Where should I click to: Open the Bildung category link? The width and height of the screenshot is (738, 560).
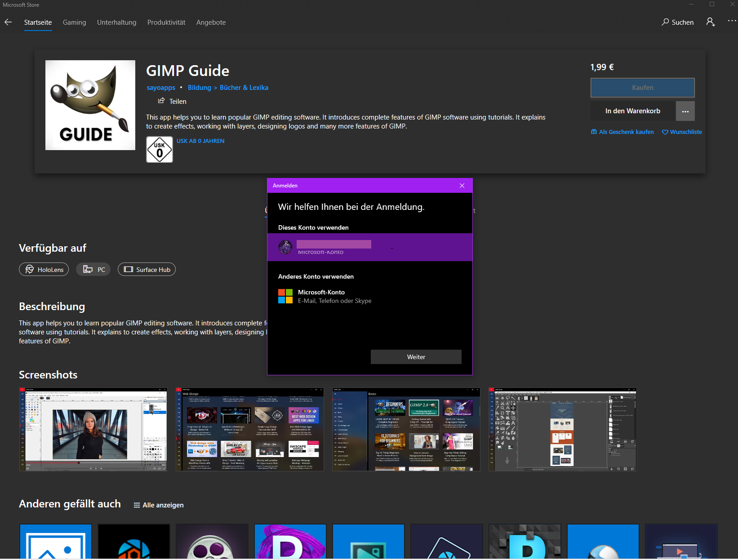coord(200,88)
